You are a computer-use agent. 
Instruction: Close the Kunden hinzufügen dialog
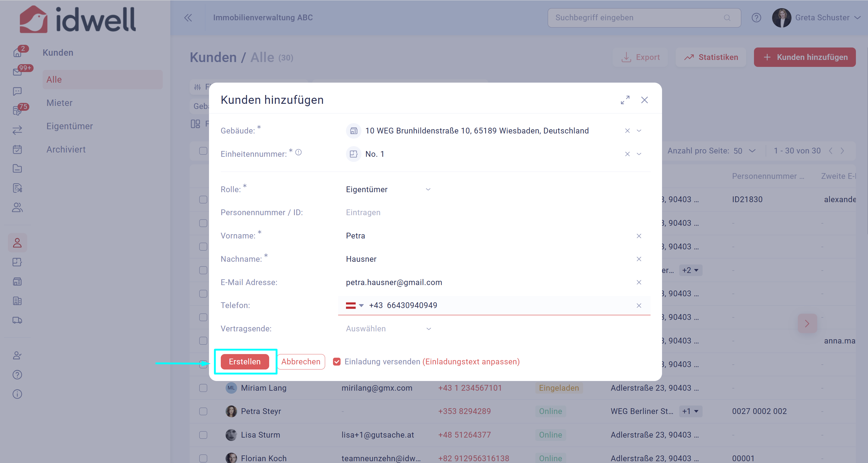pyautogui.click(x=644, y=100)
